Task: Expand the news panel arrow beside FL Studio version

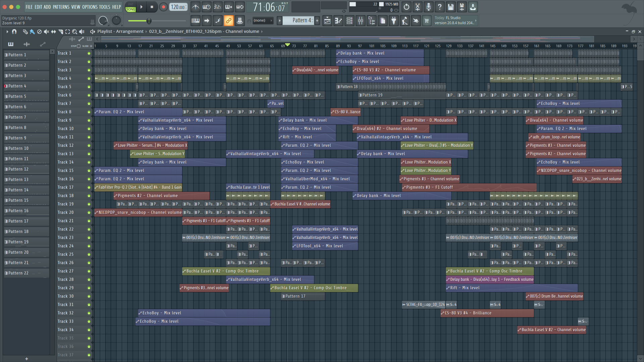Action: pos(476,20)
